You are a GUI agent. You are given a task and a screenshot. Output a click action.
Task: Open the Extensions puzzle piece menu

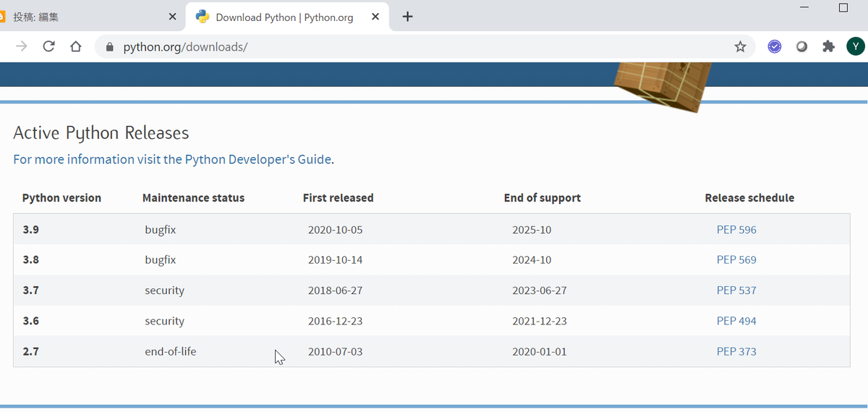[828, 46]
